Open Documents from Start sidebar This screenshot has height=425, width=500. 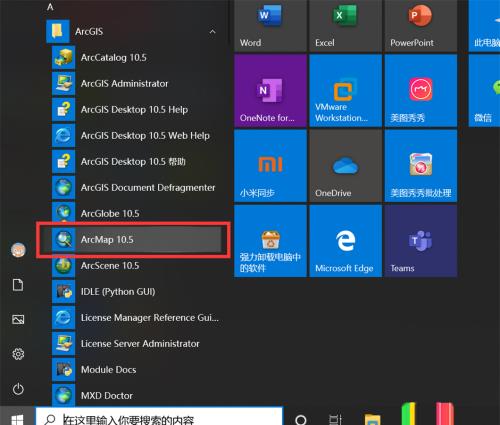click(x=18, y=285)
